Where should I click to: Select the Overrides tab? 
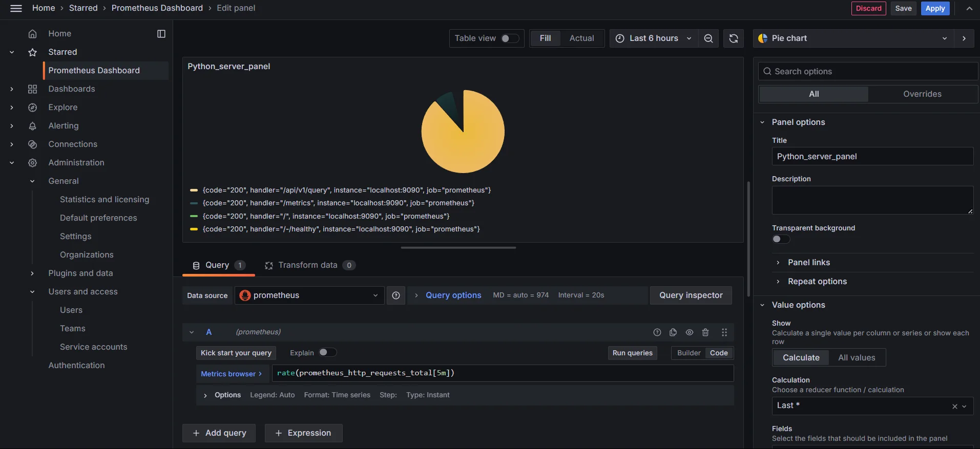pyautogui.click(x=922, y=94)
